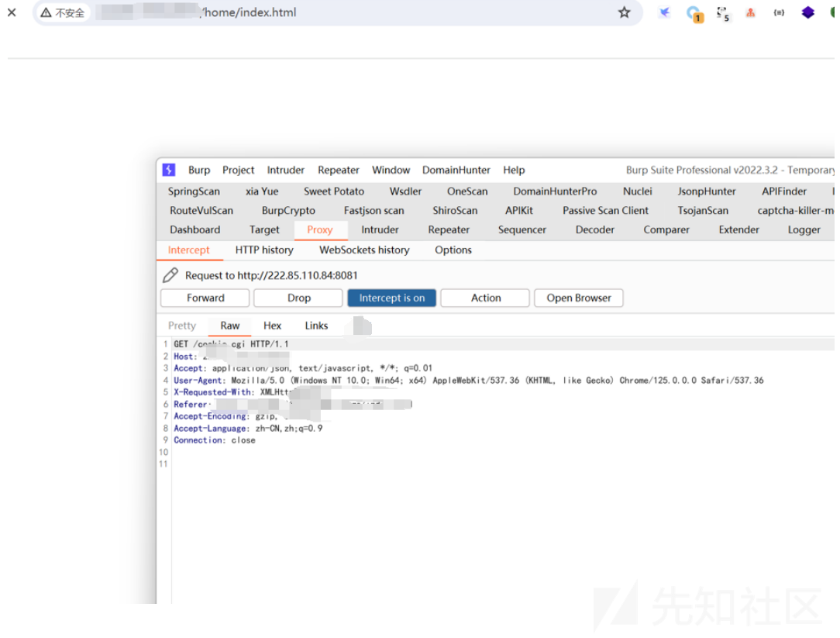Open the curly-braces browser extension
This screenshot has width=840, height=638.
[x=779, y=12]
